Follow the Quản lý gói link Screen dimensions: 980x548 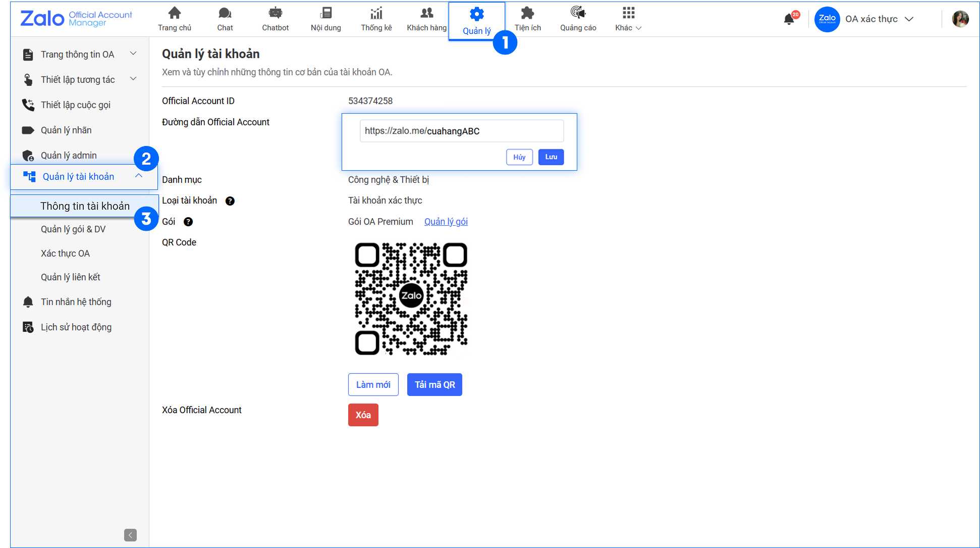click(x=446, y=222)
